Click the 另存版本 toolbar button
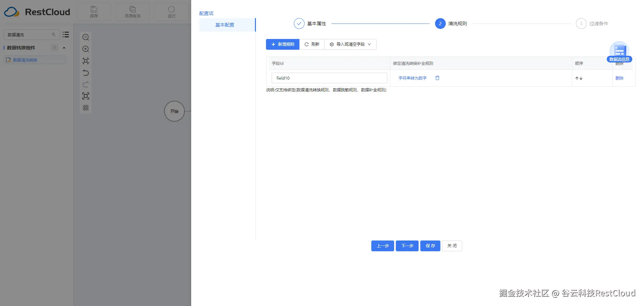The height and width of the screenshot is (306, 644). pyautogui.click(x=133, y=12)
